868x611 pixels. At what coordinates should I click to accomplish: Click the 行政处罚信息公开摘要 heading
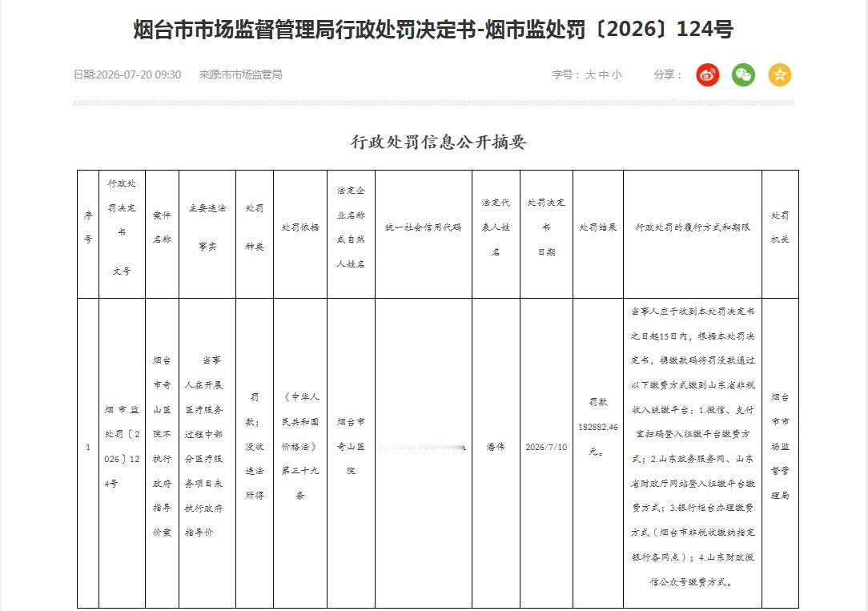tap(439, 143)
